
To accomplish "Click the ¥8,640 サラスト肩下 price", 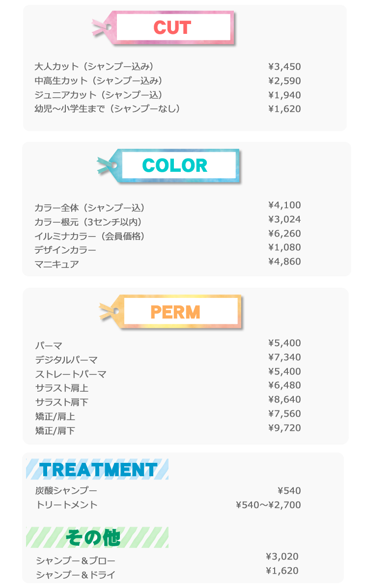I will (x=284, y=400).
